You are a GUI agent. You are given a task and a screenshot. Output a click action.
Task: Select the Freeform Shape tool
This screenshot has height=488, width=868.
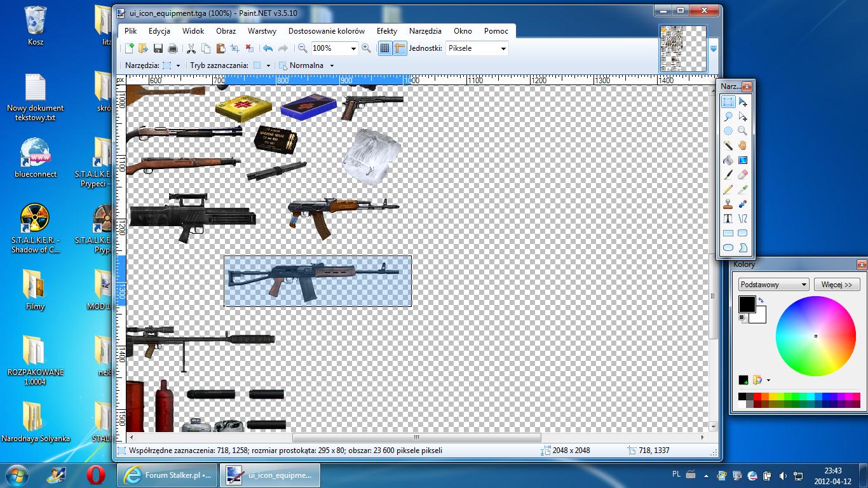tap(743, 248)
